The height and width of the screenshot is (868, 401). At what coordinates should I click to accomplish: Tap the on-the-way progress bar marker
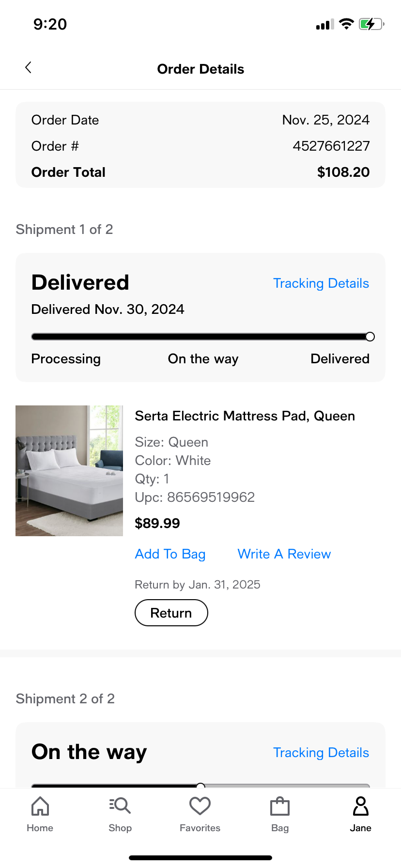(200, 786)
